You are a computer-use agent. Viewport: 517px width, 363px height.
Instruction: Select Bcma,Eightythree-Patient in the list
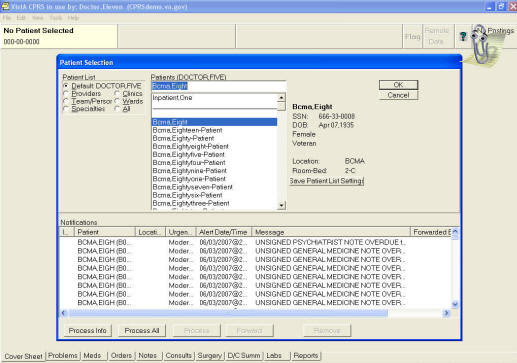214,203
